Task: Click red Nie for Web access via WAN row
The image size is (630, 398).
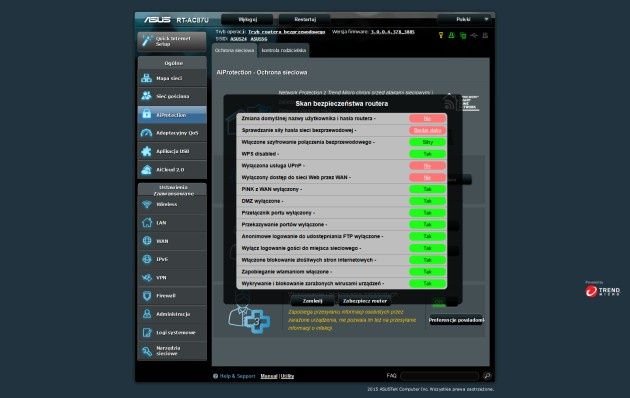Action: (x=428, y=178)
